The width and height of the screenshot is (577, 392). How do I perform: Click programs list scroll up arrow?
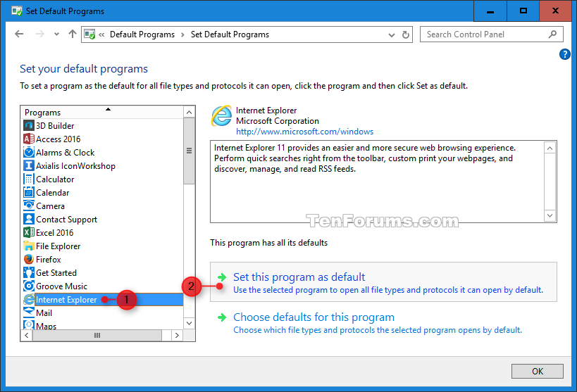(x=189, y=112)
